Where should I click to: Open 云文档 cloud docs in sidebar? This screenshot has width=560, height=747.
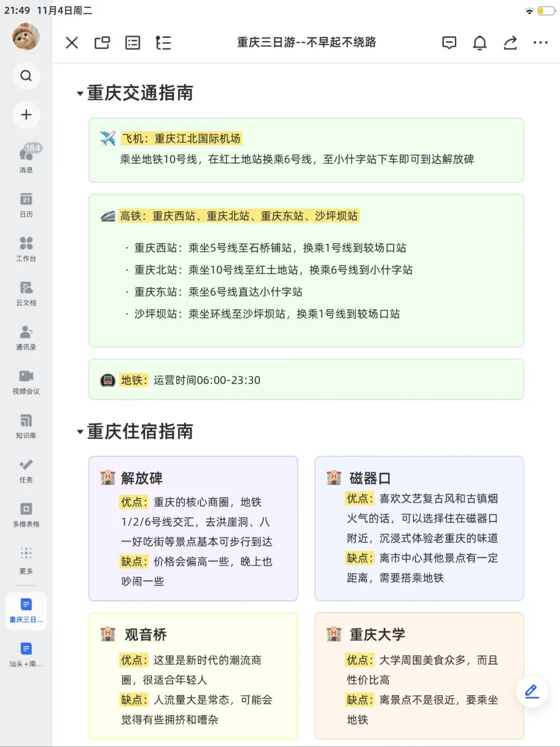click(26, 293)
